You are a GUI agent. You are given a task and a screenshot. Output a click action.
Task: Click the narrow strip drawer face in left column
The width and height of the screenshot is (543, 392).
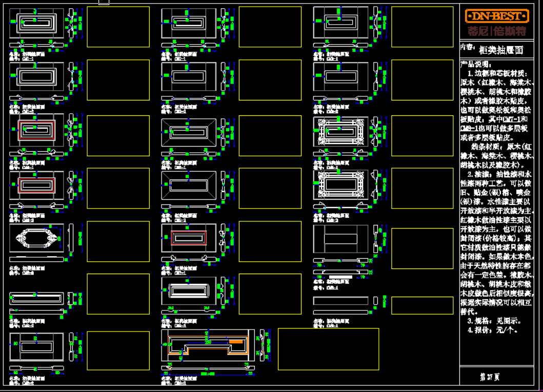click(x=36, y=298)
